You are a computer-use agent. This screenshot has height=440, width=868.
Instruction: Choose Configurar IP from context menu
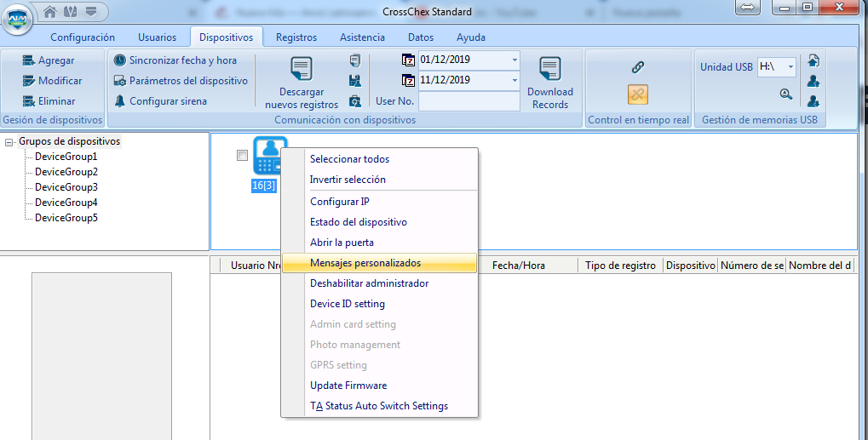(379, 202)
